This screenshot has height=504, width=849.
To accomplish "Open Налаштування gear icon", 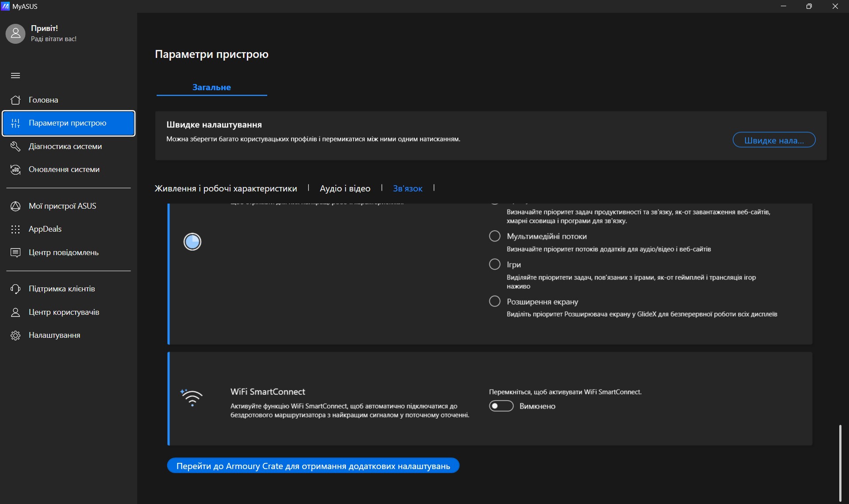I will pos(15,335).
